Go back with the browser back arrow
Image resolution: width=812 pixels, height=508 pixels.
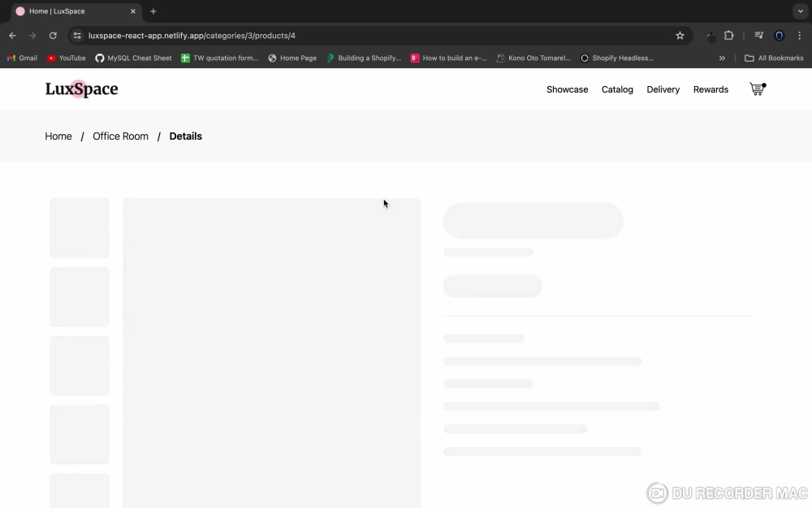point(12,36)
